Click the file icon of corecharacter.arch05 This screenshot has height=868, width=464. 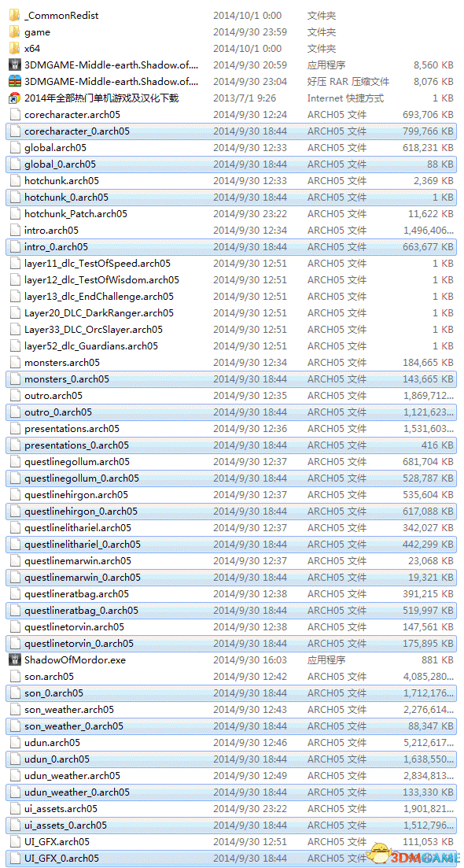tap(14, 115)
